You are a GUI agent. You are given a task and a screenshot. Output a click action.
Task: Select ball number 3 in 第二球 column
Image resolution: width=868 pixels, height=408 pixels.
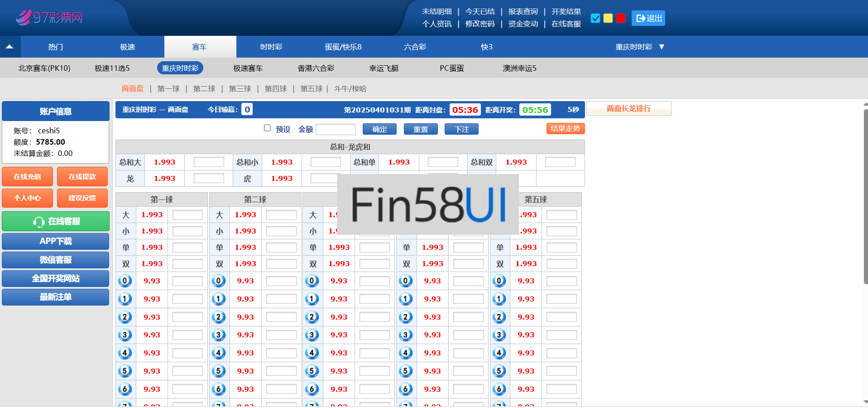[219, 335]
